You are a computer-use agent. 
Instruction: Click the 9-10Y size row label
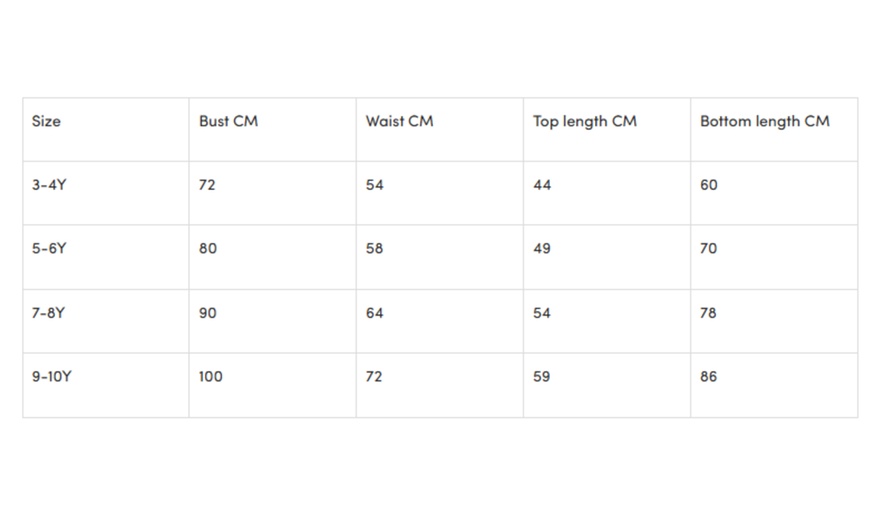pyautogui.click(x=52, y=377)
